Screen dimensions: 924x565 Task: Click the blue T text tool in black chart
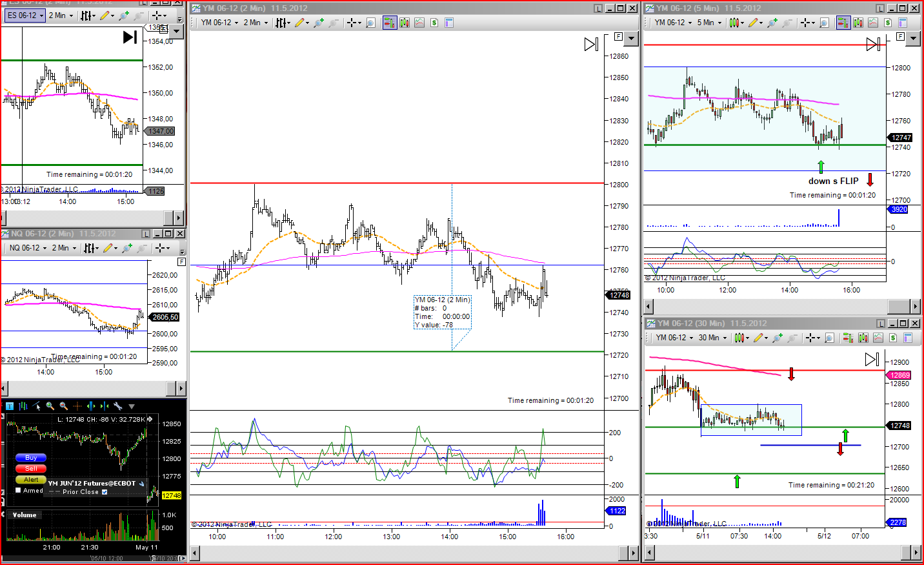(10, 406)
